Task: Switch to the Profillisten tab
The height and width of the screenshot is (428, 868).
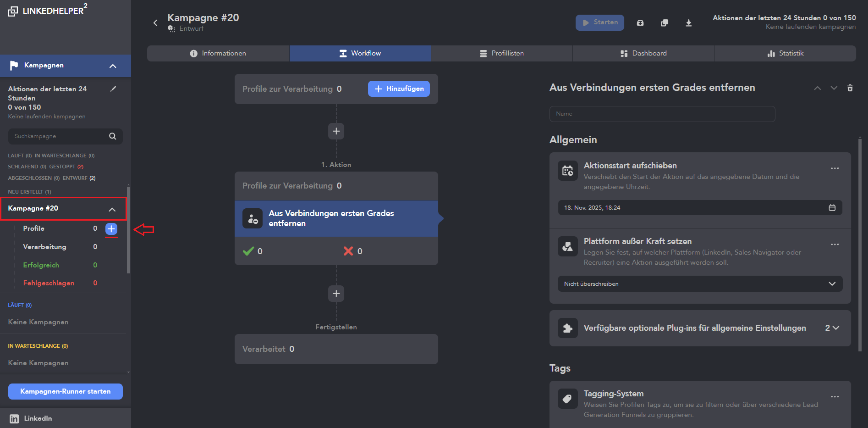Action: (x=501, y=53)
